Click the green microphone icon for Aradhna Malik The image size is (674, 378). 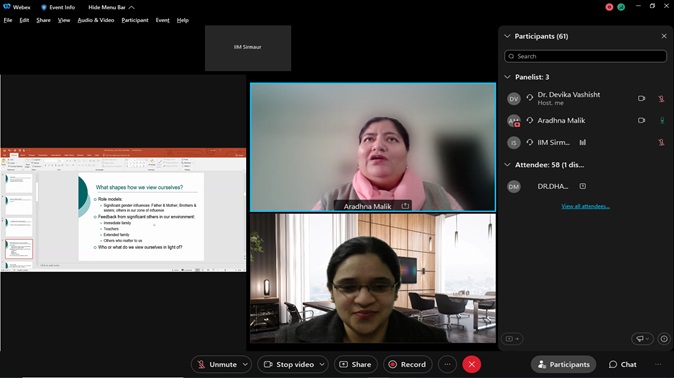tap(662, 120)
